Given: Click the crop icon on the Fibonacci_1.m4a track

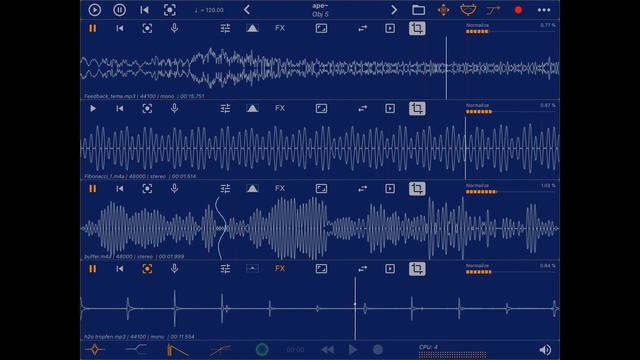Looking at the screenshot, I should [x=417, y=109].
